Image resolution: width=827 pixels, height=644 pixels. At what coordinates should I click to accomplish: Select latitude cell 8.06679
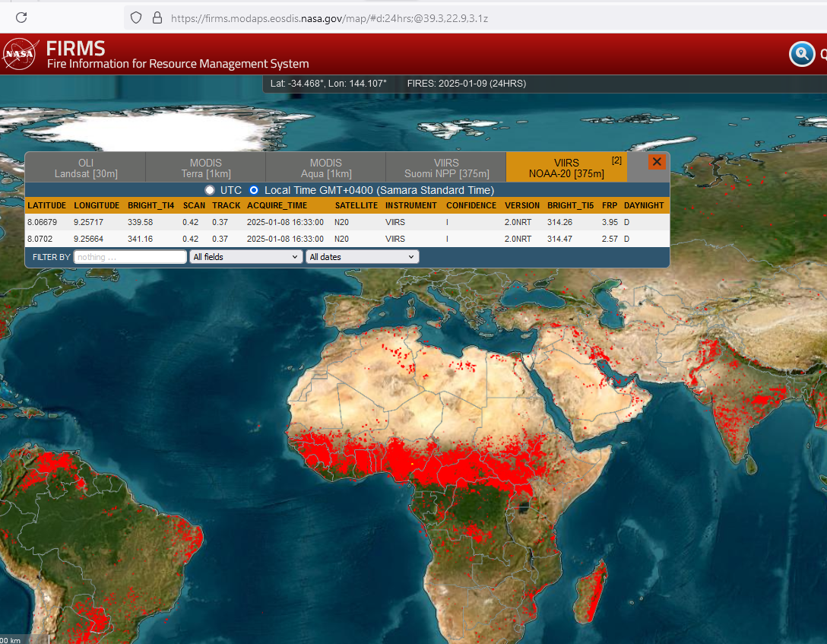click(43, 222)
